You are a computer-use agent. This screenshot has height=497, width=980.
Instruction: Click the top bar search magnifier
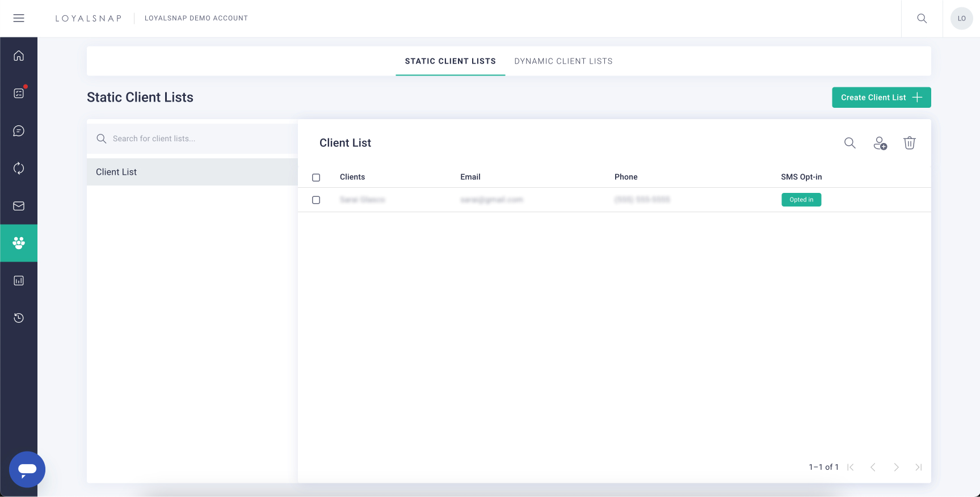[922, 18]
